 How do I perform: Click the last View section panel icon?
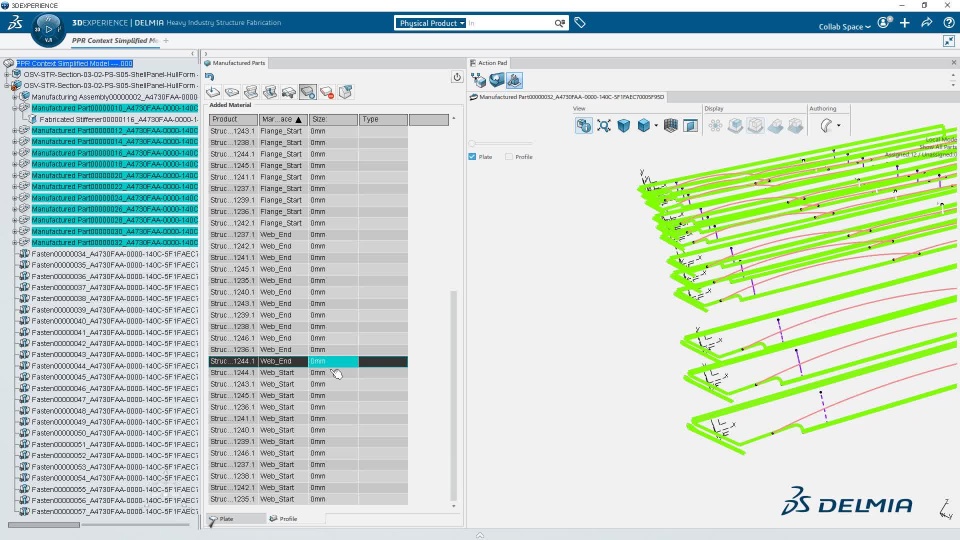tap(691, 126)
